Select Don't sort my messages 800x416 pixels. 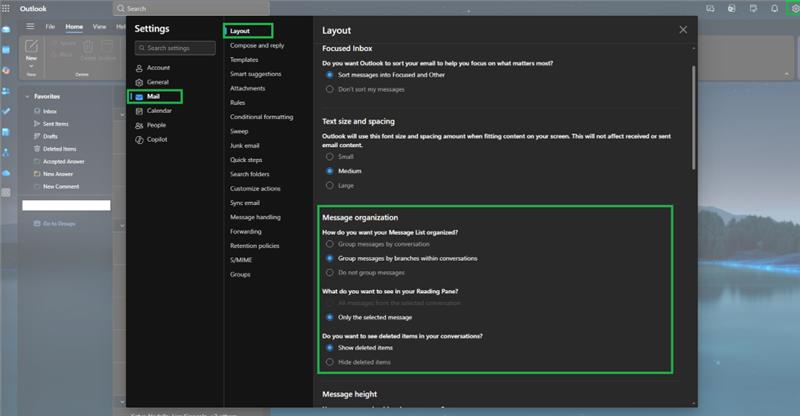coord(330,89)
